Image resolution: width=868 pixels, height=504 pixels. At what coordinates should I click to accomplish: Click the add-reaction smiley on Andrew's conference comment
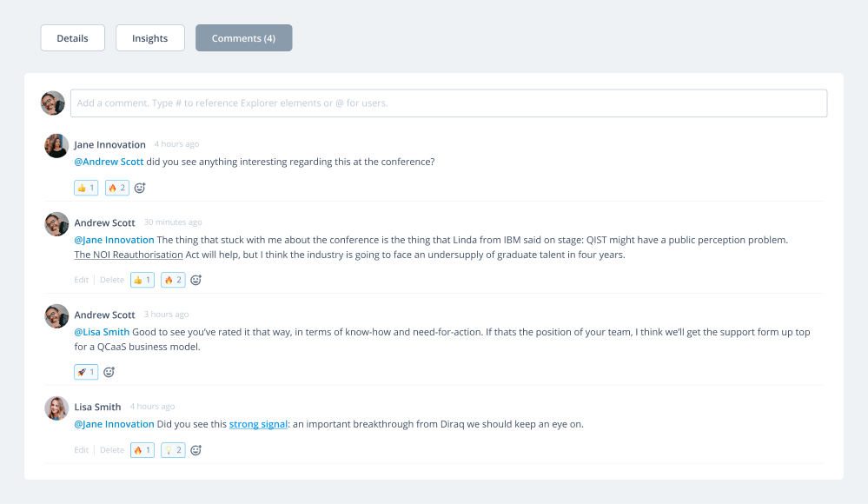pos(195,280)
